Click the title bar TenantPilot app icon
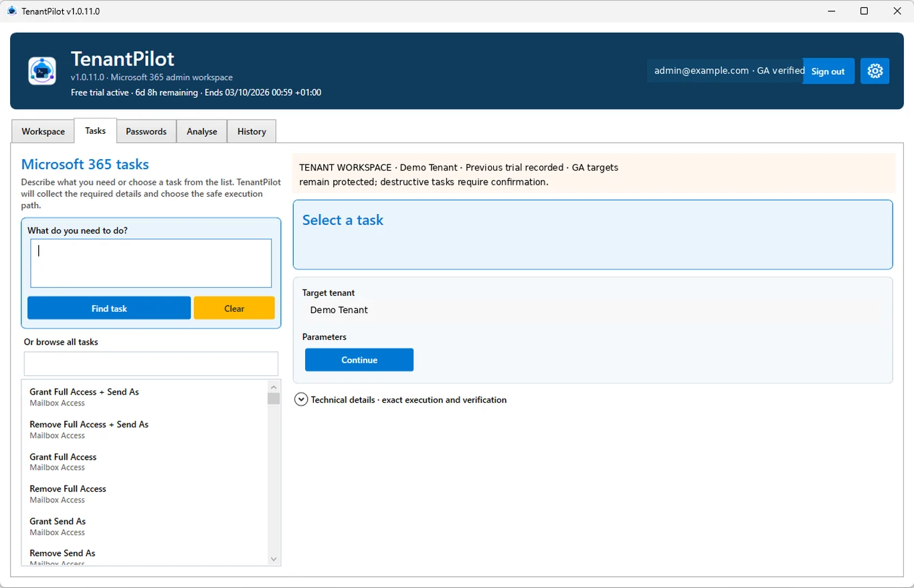 pyautogui.click(x=11, y=11)
